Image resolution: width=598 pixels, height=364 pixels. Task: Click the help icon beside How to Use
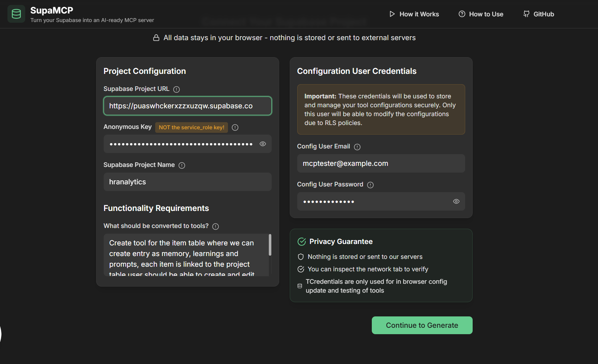point(462,14)
